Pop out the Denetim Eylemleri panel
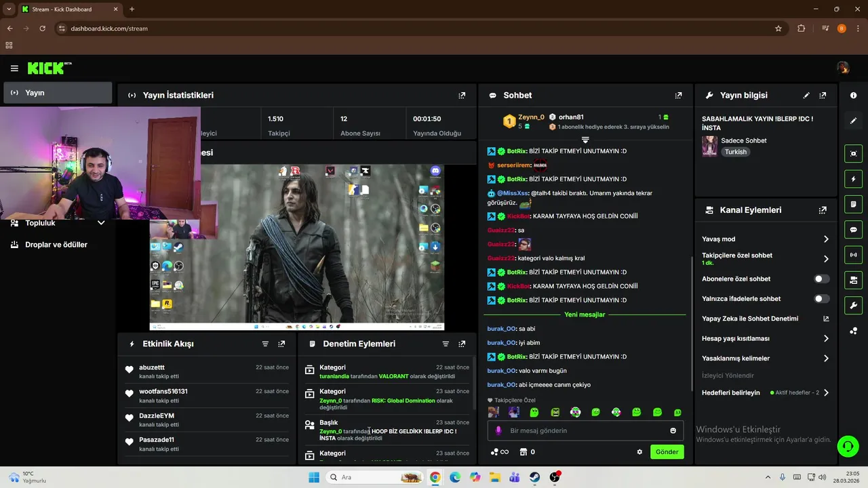Image resolution: width=868 pixels, height=488 pixels. click(462, 344)
